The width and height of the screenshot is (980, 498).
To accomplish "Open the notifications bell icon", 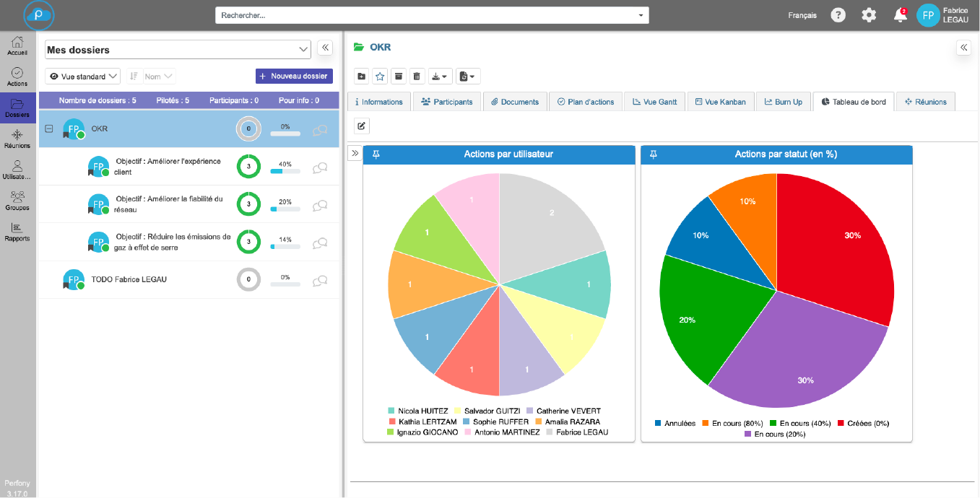I will point(900,15).
